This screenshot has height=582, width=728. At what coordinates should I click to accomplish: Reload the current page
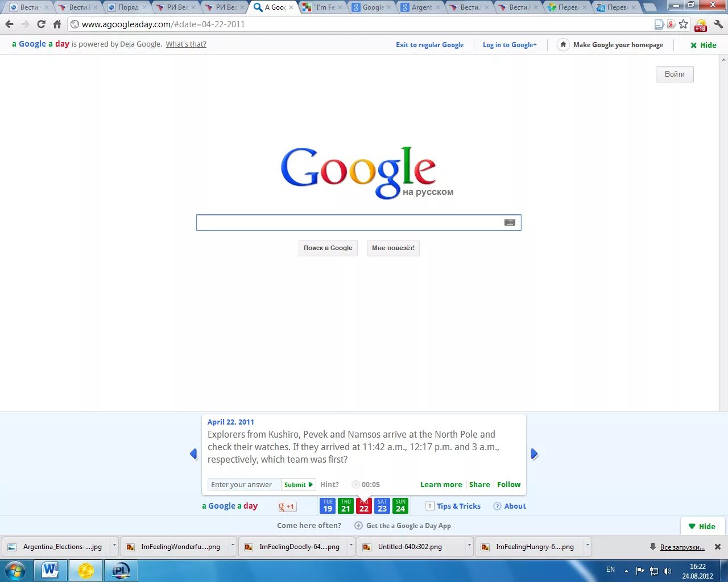click(x=41, y=24)
